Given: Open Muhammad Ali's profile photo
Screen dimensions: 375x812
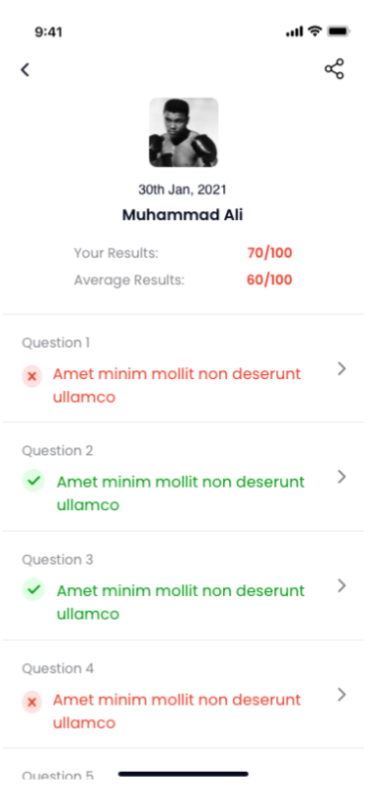Looking at the screenshot, I should coord(183,133).
